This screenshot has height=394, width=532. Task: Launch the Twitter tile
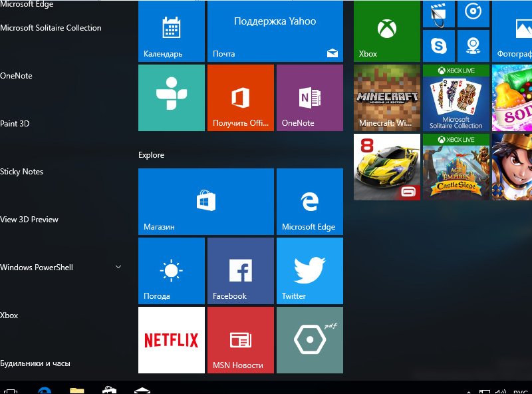click(x=310, y=271)
